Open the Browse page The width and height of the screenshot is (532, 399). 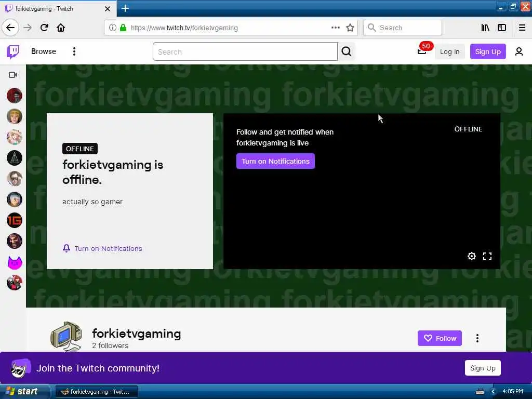(44, 51)
